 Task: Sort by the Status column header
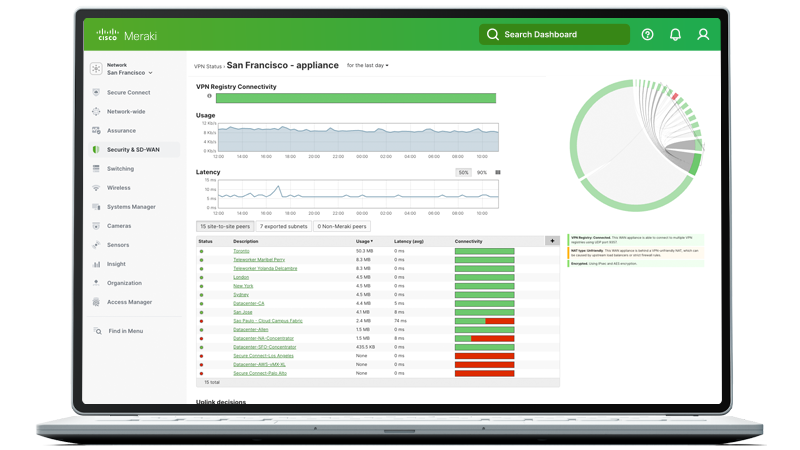coord(206,241)
